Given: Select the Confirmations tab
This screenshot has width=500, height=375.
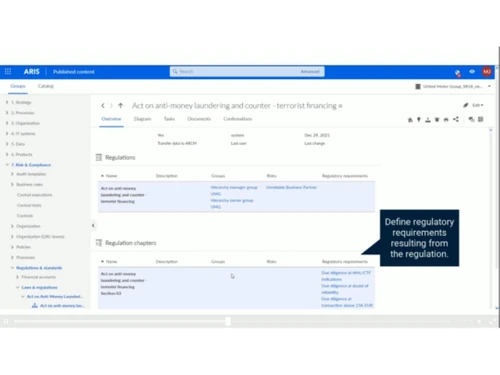Looking at the screenshot, I should tap(238, 119).
